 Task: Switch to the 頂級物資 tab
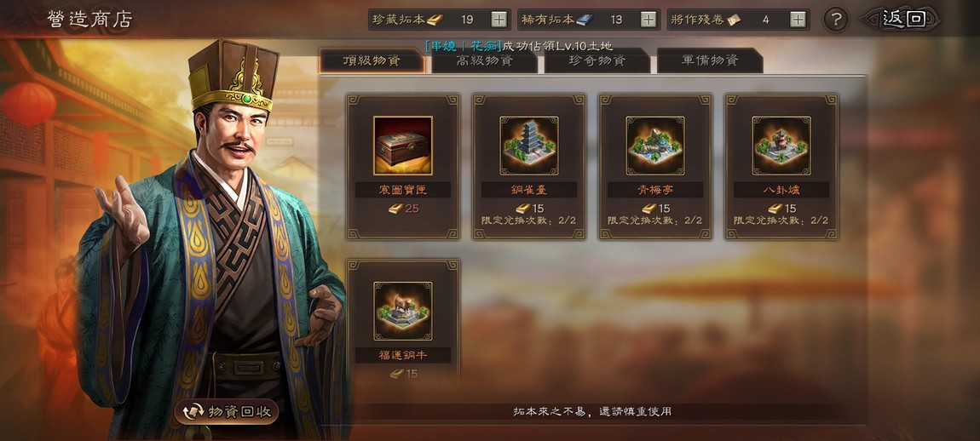point(372,61)
